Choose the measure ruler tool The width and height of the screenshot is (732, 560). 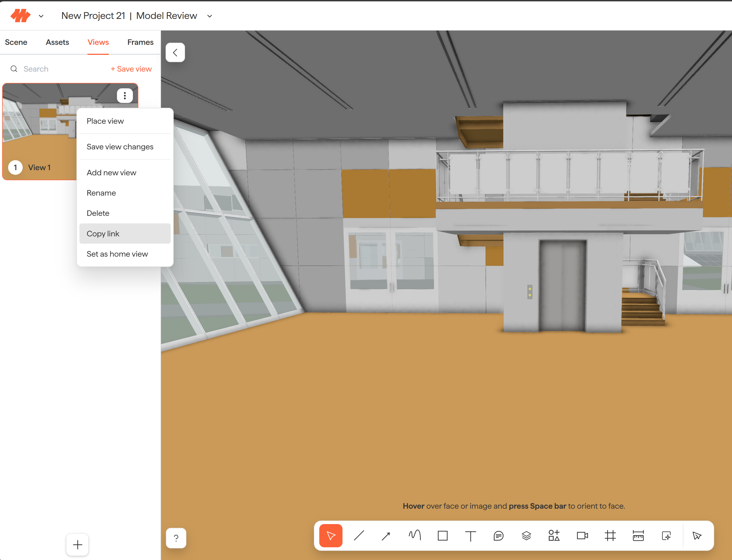point(638,536)
